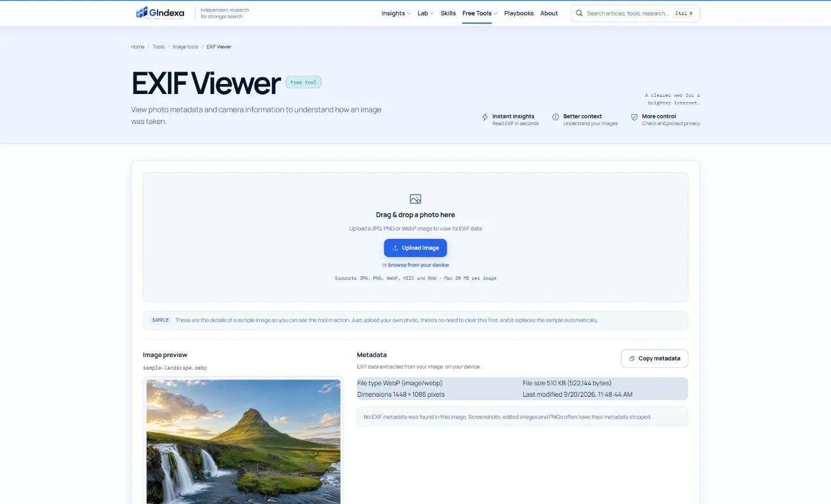831x504 pixels.
Task: Click the EXIF Viewer breadcrumb
Action: click(219, 47)
